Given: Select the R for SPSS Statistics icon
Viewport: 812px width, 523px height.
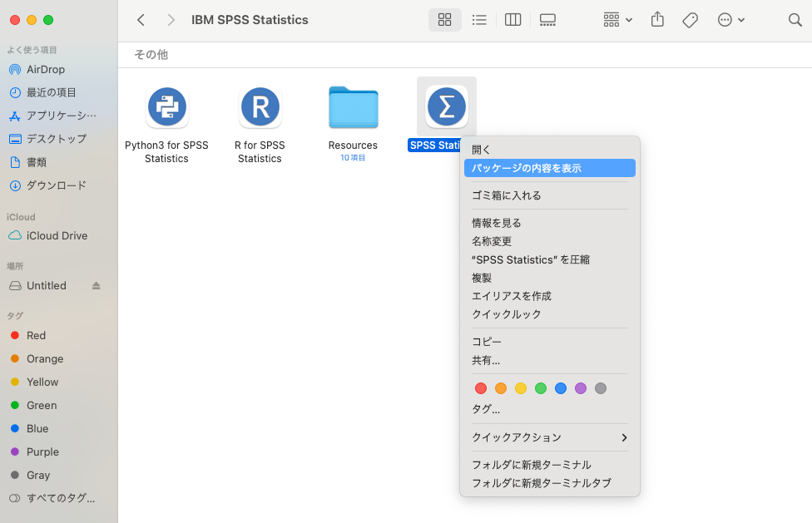Looking at the screenshot, I should tap(260, 107).
